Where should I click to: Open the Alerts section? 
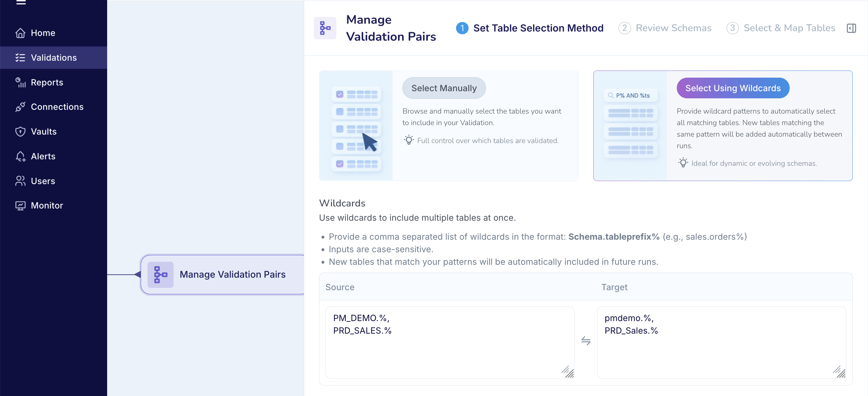(43, 156)
